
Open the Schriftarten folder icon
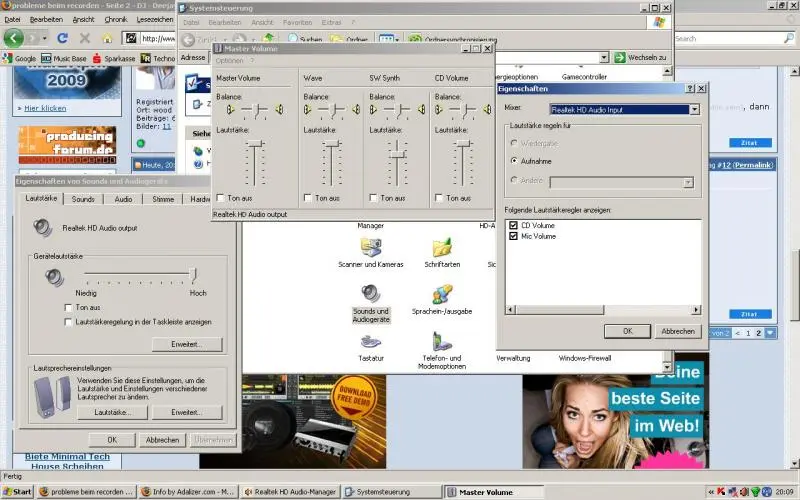441,248
